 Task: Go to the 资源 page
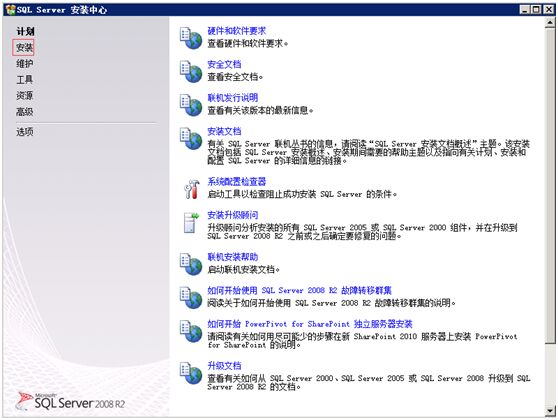pos(25,95)
